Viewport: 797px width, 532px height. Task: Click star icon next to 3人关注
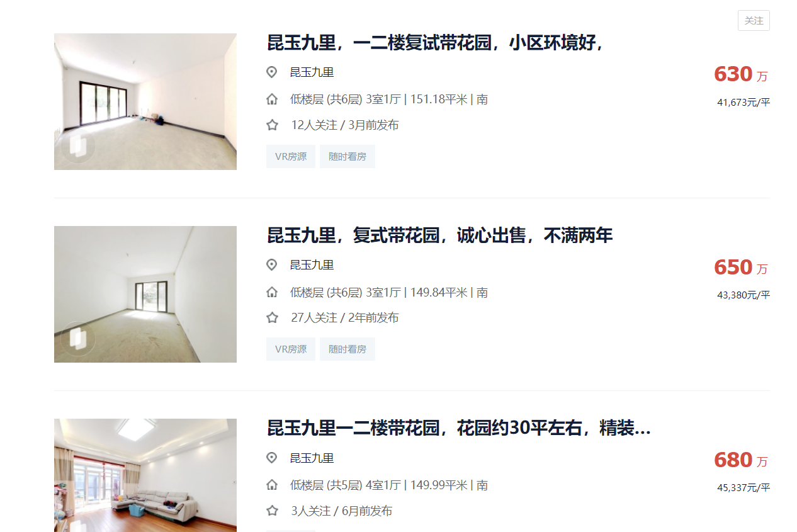click(x=272, y=511)
